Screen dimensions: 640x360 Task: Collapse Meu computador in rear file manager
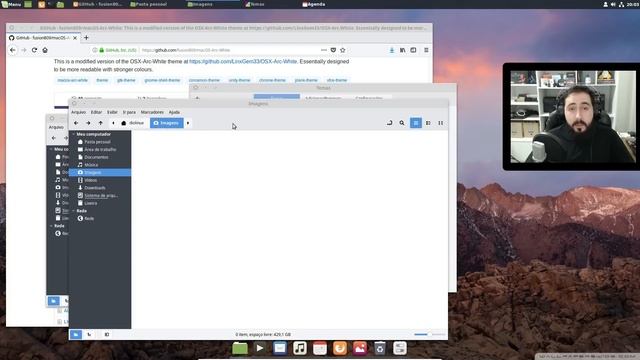click(51, 149)
